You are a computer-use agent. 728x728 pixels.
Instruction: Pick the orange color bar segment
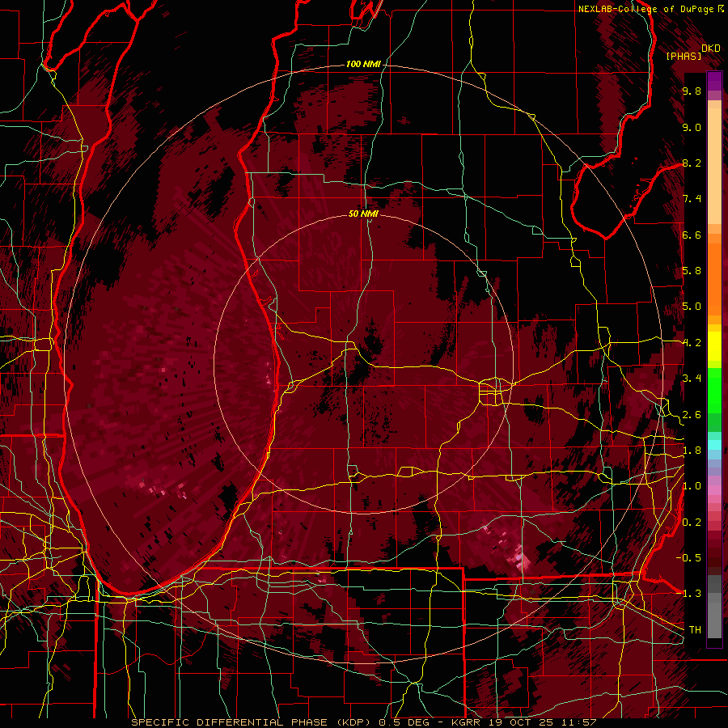[x=714, y=278]
